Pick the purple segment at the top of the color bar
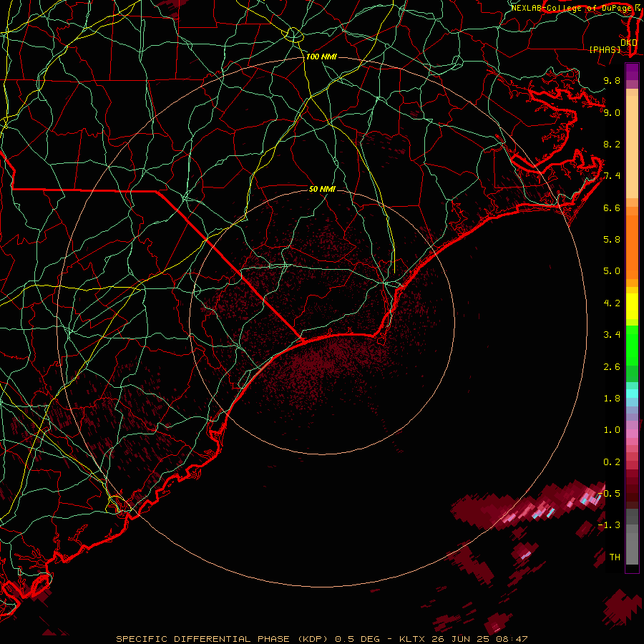Screen dimensions: 644x644 click(632, 72)
